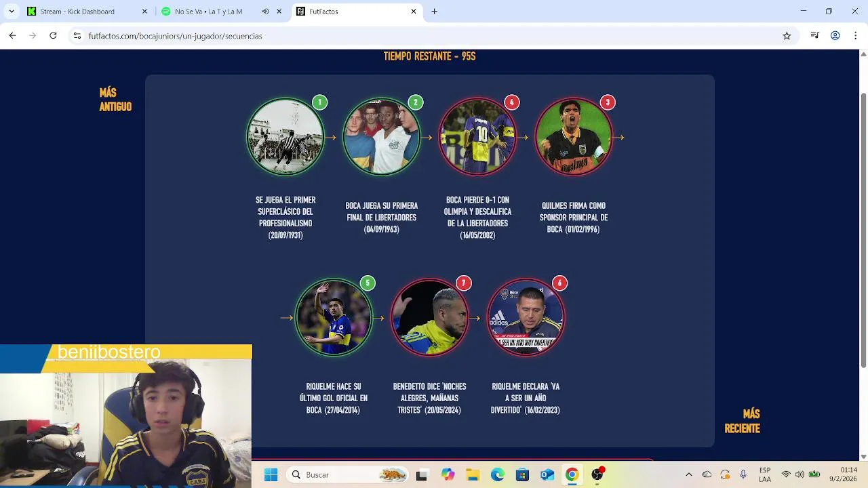Click the green number 2 badge
The image size is (868, 488).
[x=416, y=102]
